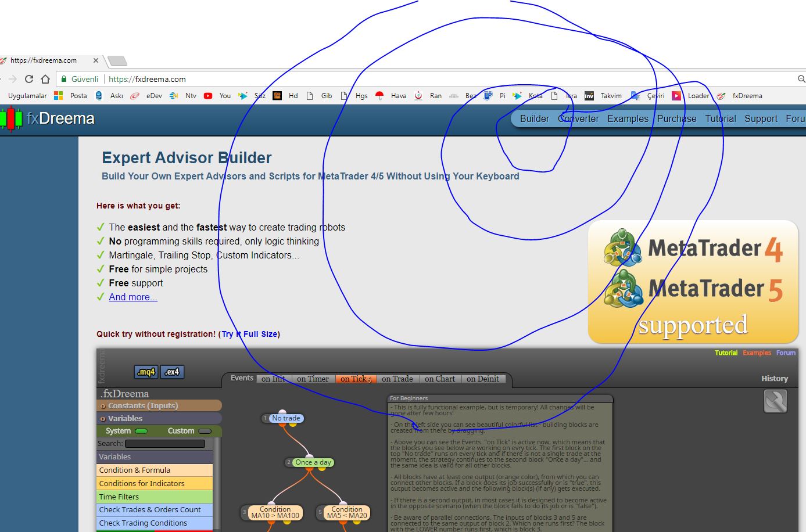Select the 'Once a day' block

[313, 462]
